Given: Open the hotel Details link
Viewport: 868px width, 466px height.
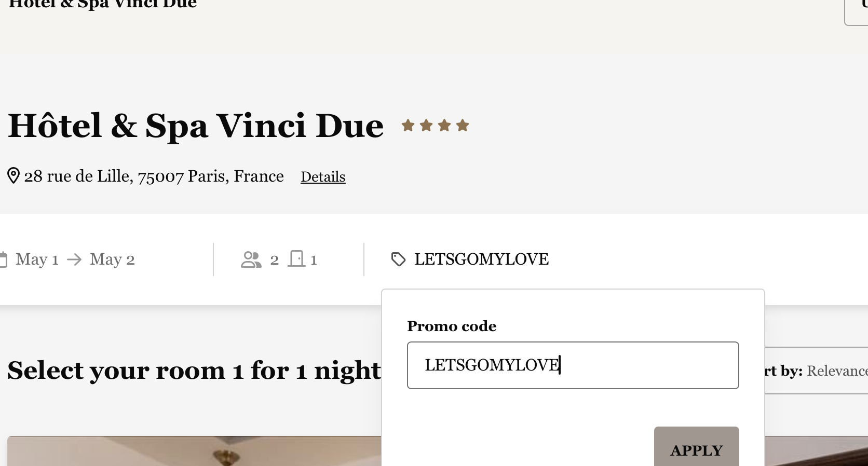Looking at the screenshot, I should [323, 177].
